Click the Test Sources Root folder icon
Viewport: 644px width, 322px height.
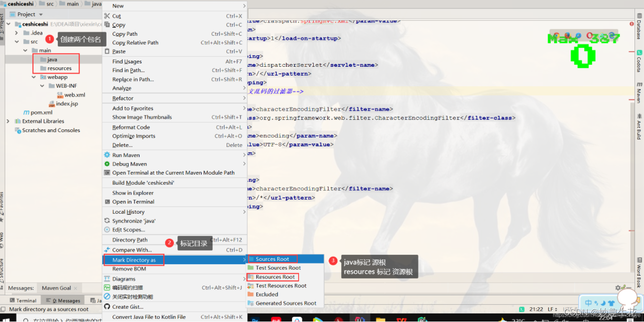coord(251,268)
